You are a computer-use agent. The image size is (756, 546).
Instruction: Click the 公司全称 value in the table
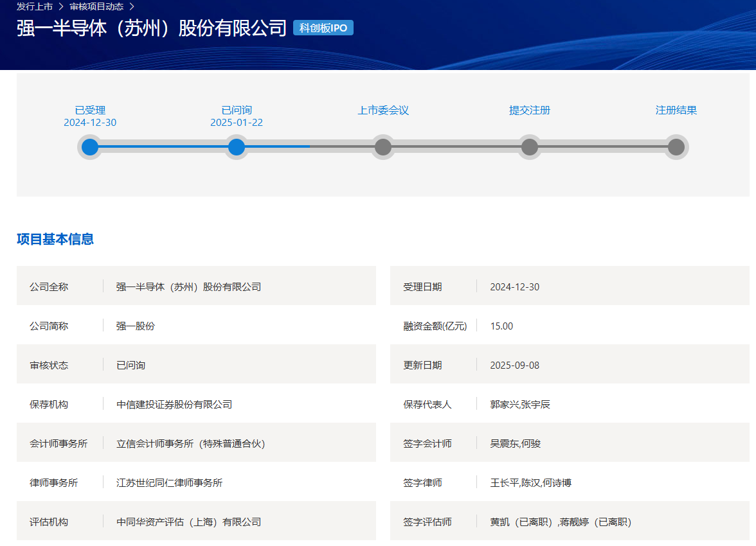(188, 286)
